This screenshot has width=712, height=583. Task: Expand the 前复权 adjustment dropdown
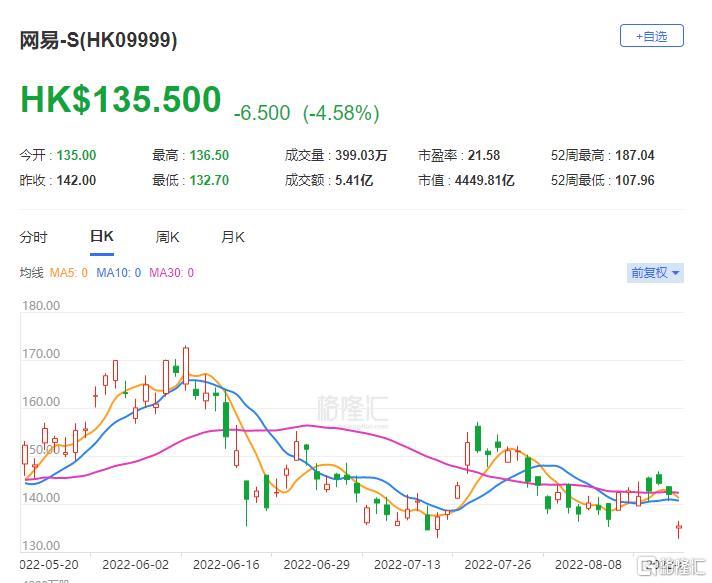(x=655, y=273)
